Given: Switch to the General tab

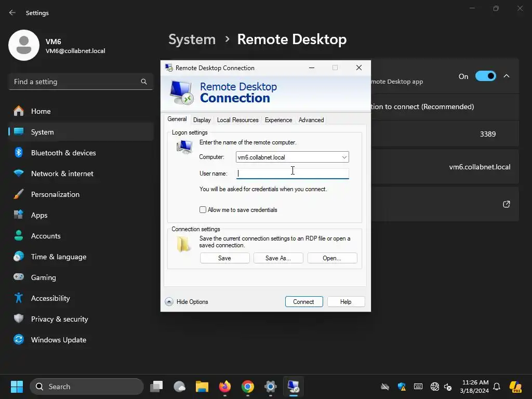Looking at the screenshot, I should (177, 119).
